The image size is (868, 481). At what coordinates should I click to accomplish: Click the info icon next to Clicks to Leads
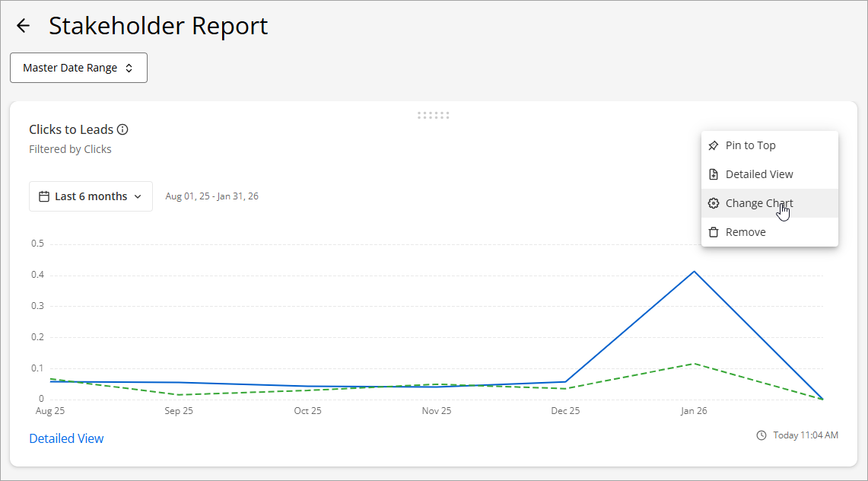pos(122,129)
